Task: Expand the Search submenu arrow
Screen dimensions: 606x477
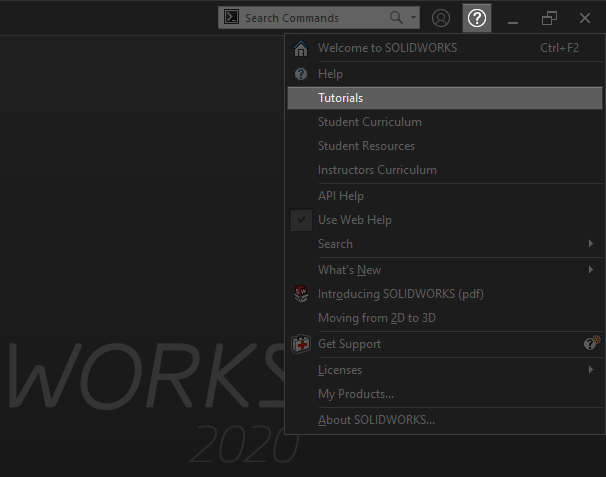Action: 591,244
